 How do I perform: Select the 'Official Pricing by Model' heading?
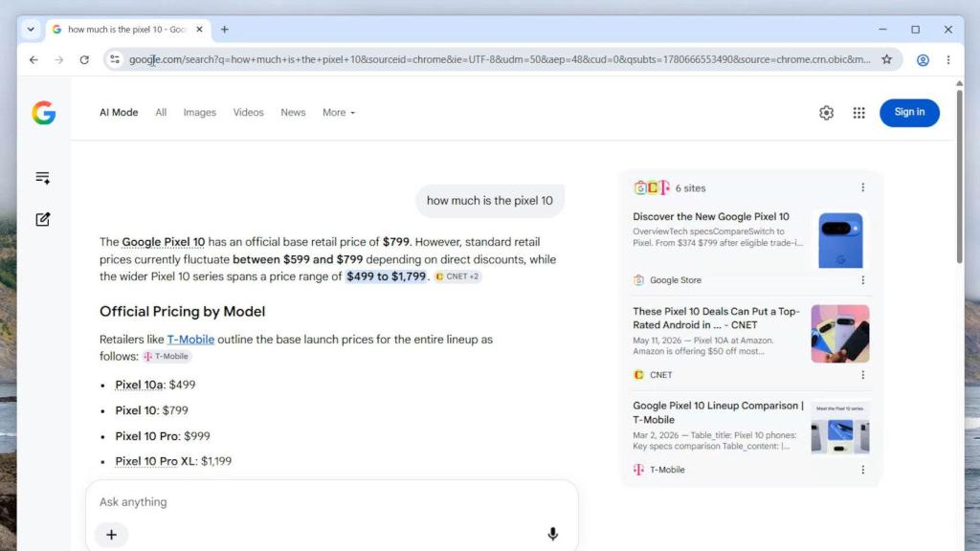pos(183,311)
